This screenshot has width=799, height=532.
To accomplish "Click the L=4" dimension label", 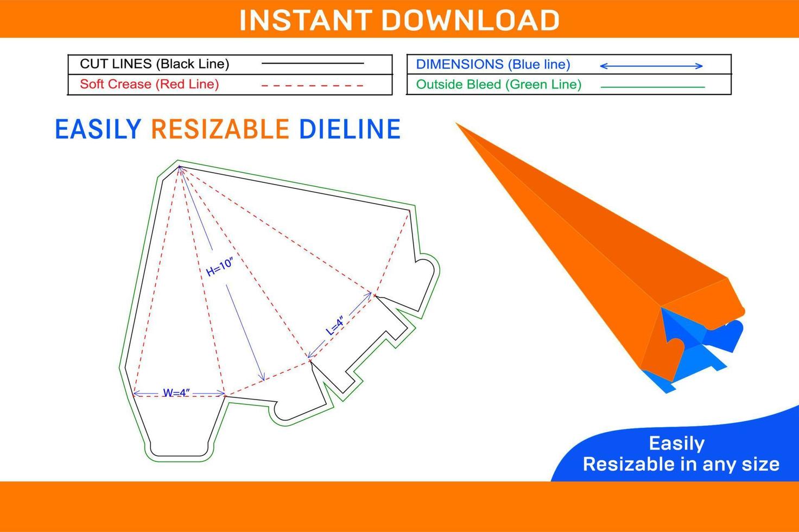I will (x=335, y=326).
